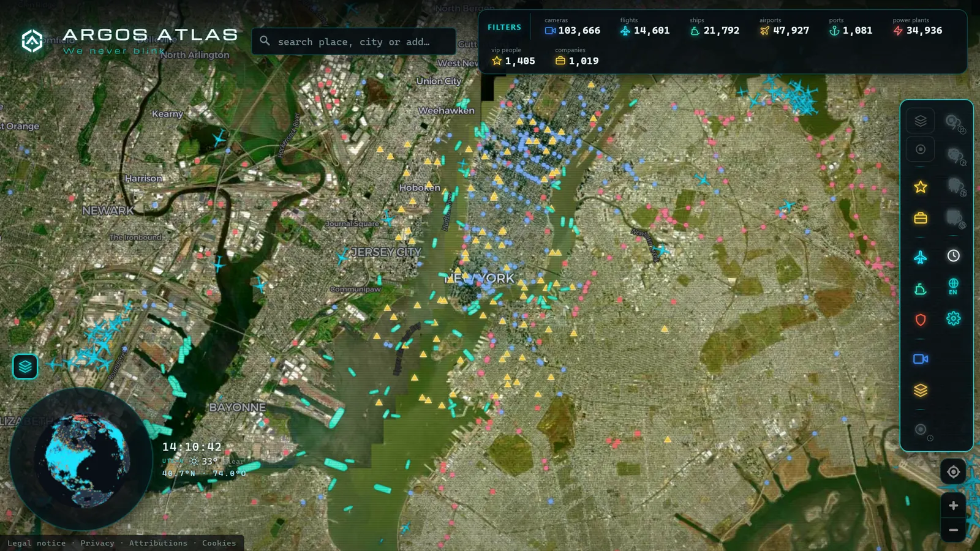
Task: Select the yellow star icon in right panel
Action: coord(920,187)
